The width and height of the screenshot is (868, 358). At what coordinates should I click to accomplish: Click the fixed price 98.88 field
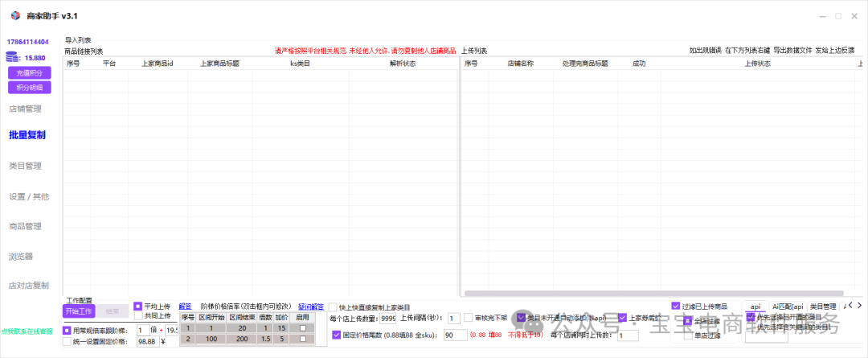[x=148, y=341]
